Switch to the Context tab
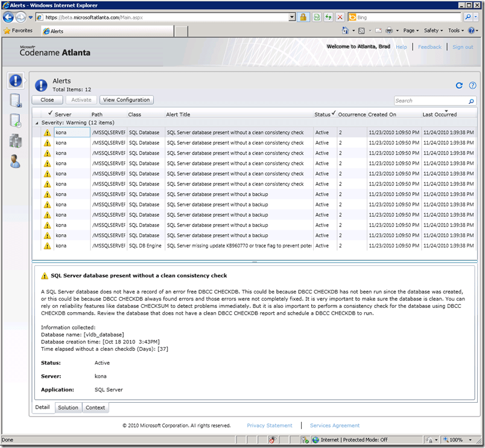The image size is (485, 448). tap(95, 408)
